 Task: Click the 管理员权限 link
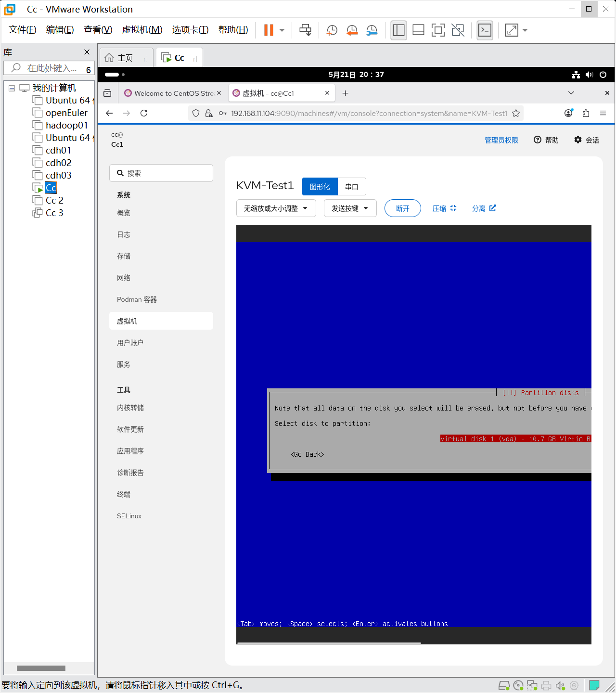(501, 140)
